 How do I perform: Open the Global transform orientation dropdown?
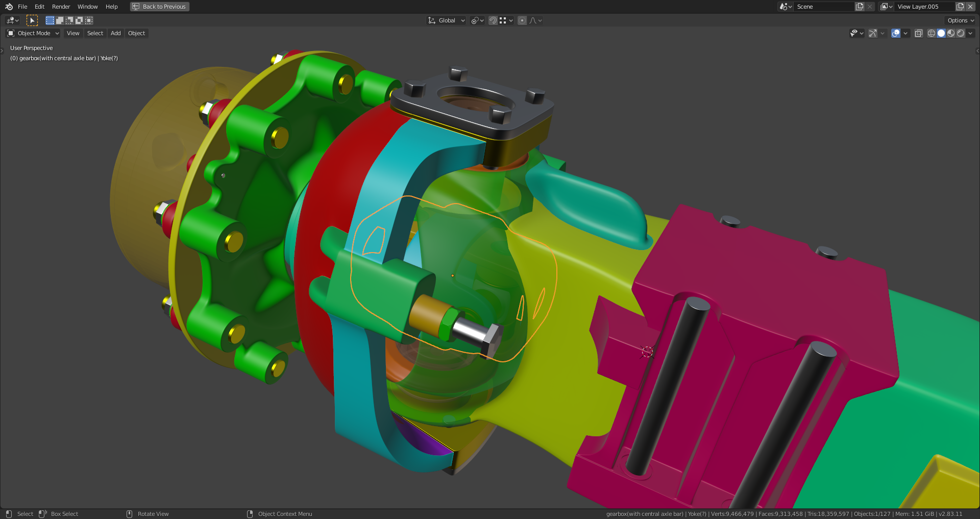point(447,20)
